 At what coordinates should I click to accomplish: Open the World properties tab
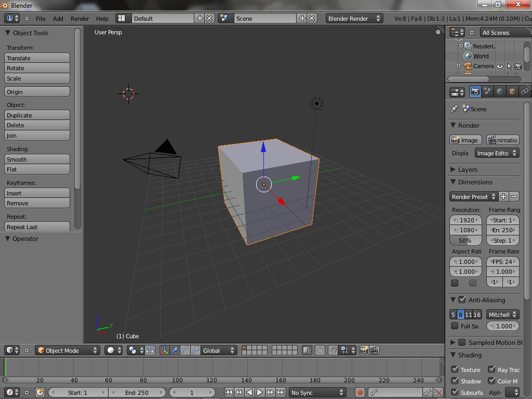(500, 92)
